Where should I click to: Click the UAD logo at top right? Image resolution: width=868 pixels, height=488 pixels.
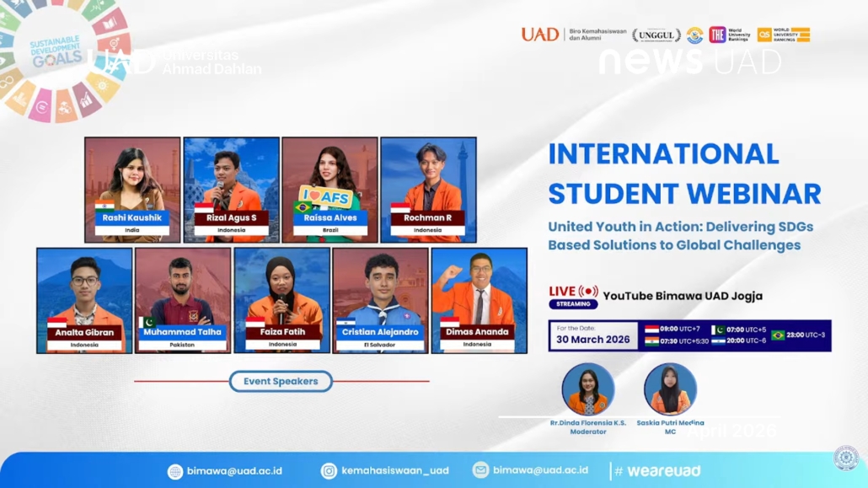[x=539, y=35]
